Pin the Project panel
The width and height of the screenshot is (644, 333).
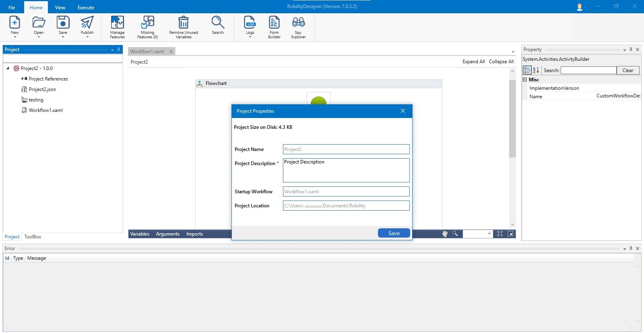pos(118,50)
